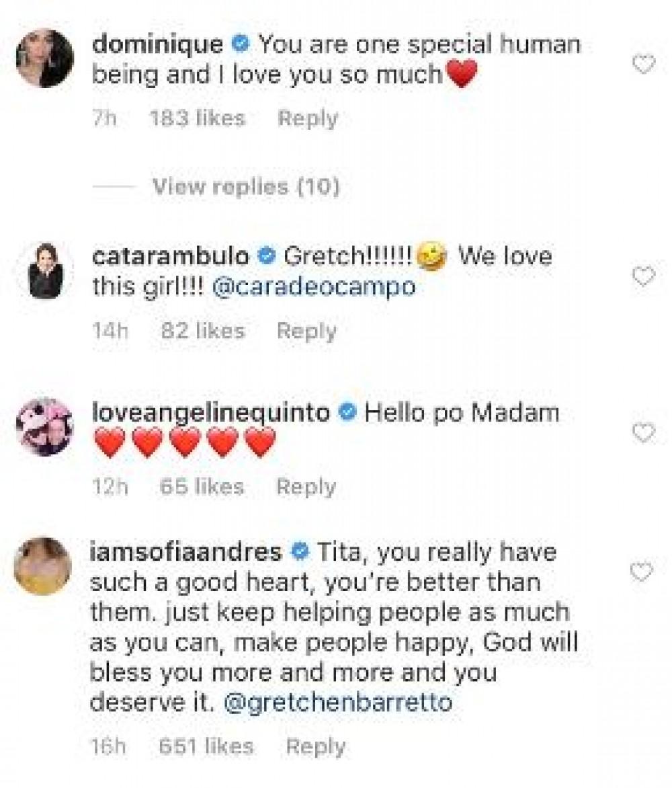Reply to dominique's comment
Image resolution: width=672 pixels, height=788 pixels.
(308, 119)
